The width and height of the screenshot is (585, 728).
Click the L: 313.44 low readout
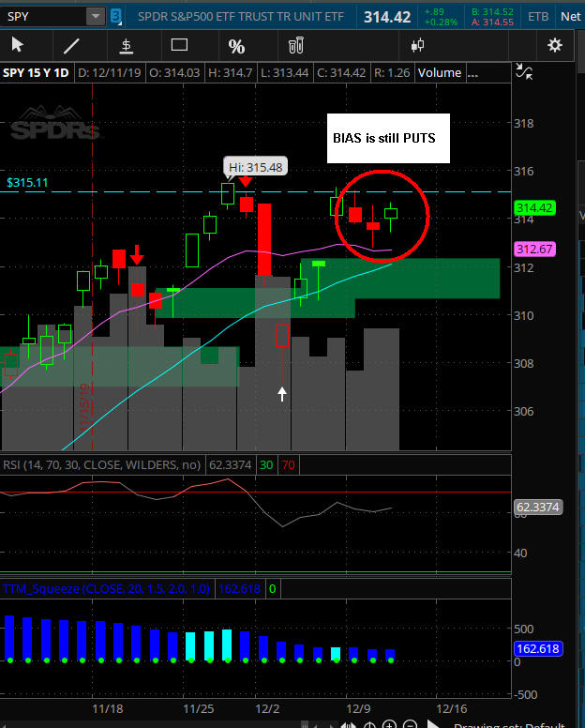coord(284,73)
